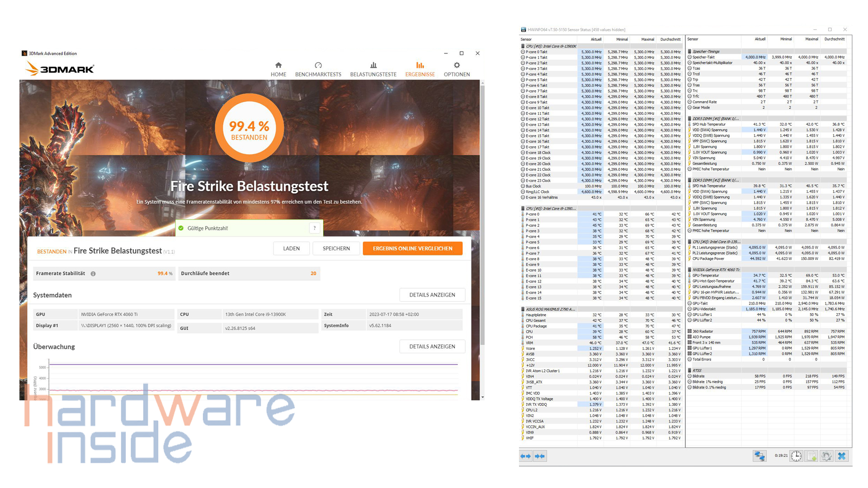Click the SPEICHERN button

[336, 249]
